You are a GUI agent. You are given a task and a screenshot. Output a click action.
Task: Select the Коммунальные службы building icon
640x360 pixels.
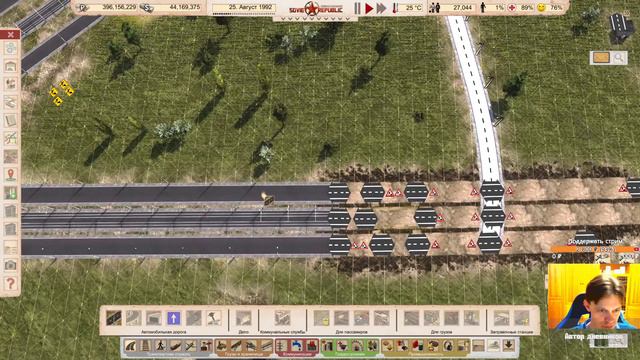click(282, 318)
